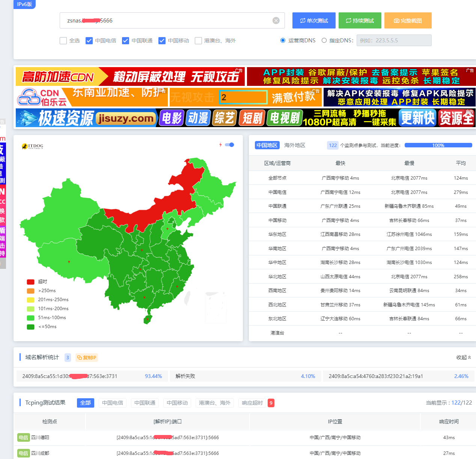Select the 指定DNS radio option
Screen dimensions: 476x459
(x=324, y=40)
